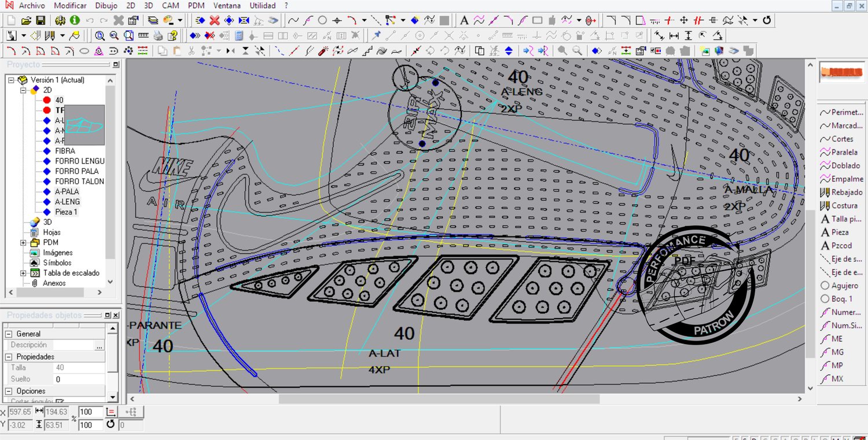Viewport: 868px width, 440px height.
Task: Click the ruler measure icon
Action: pyautogui.click(x=144, y=35)
